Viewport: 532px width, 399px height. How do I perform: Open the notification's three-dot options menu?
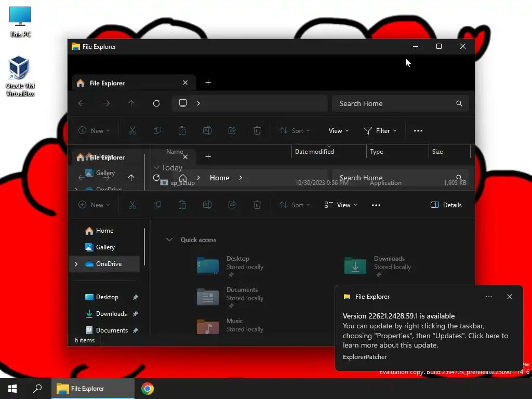pyautogui.click(x=488, y=297)
